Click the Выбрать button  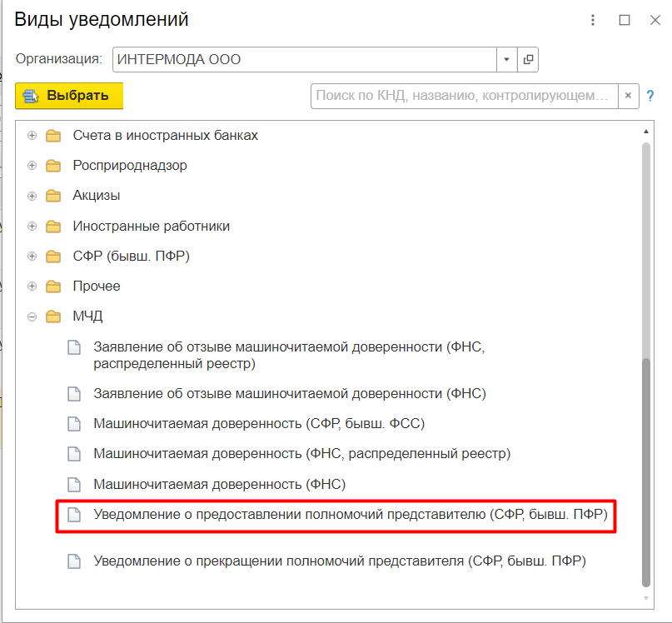(x=69, y=96)
